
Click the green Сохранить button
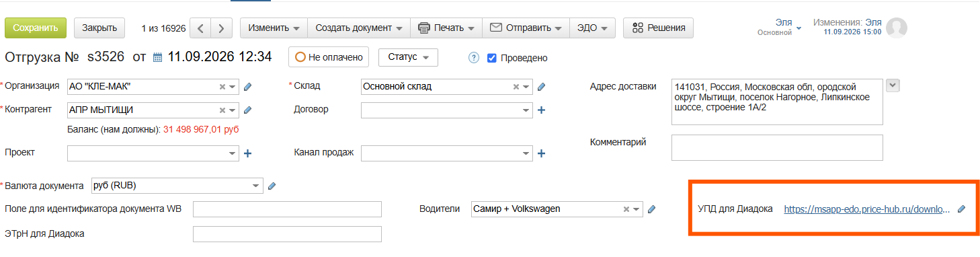point(36,28)
